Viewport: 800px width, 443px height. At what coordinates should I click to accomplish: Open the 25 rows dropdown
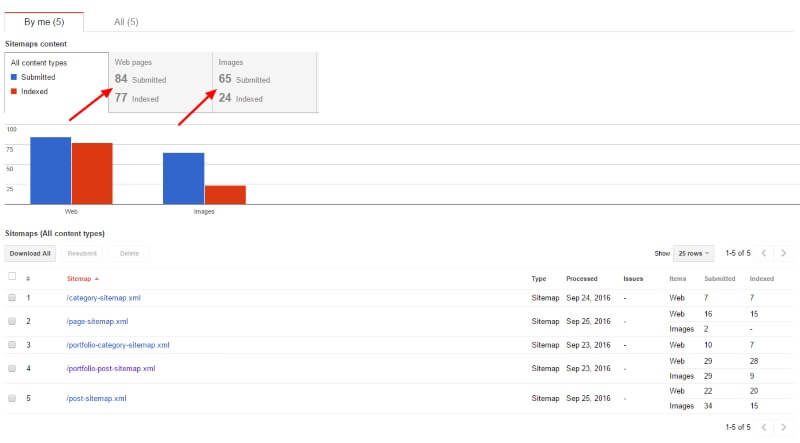point(694,253)
